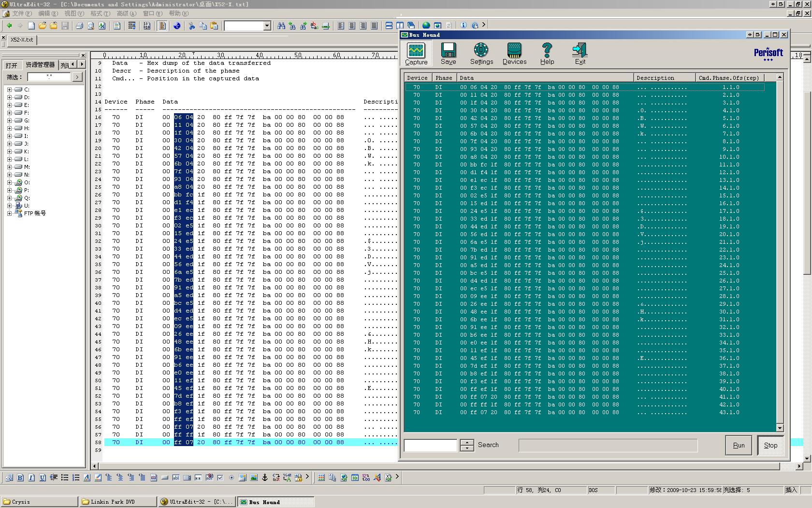
Task: Switch to Crysis folder in the taskbar
Action: [x=39, y=502]
